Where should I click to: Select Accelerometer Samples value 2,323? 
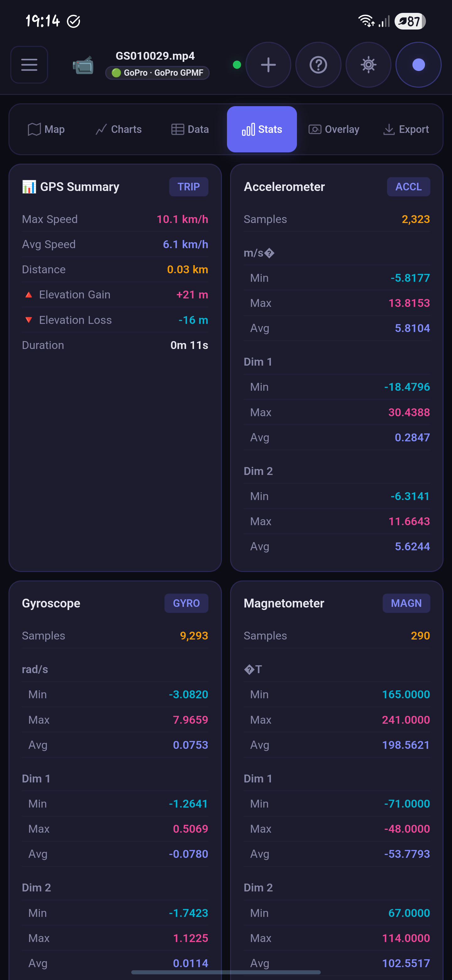pos(416,219)
